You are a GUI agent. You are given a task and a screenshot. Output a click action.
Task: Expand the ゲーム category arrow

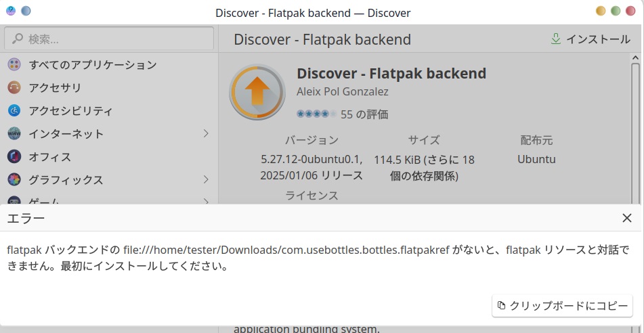pos(206,200)
